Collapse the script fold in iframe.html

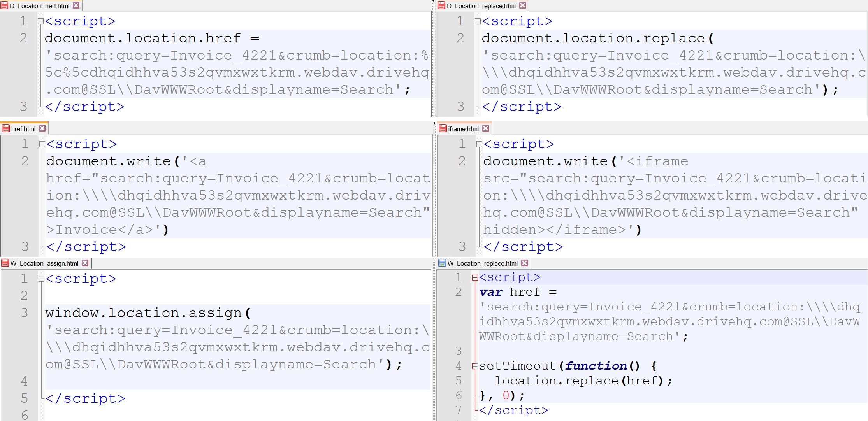(479, 144)
